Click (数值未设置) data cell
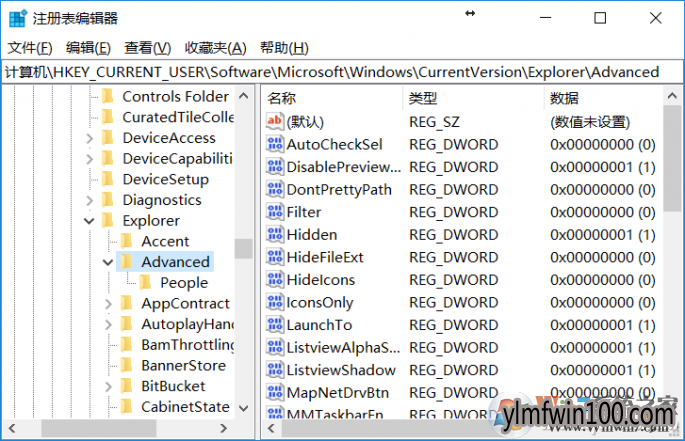 (x=590, y=122)
